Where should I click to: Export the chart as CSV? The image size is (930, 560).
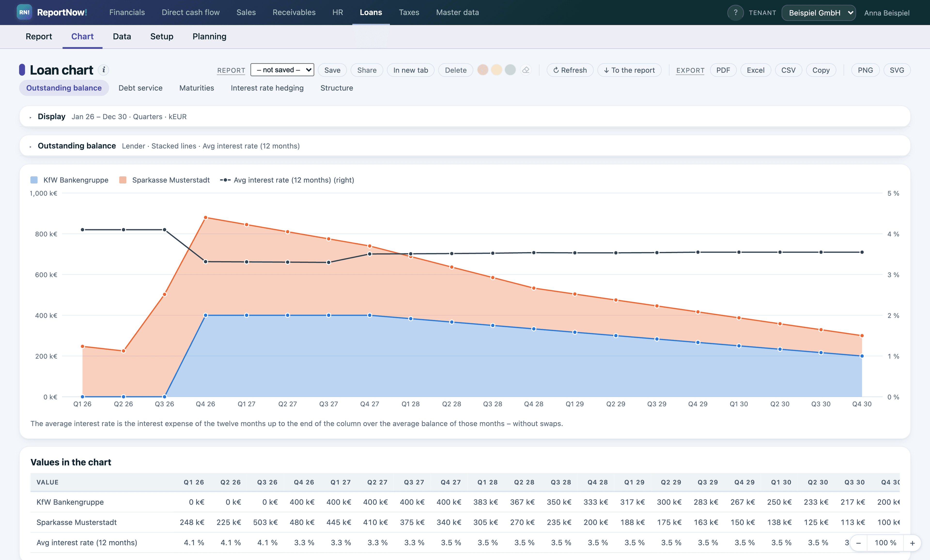click(x=789, y=70)
